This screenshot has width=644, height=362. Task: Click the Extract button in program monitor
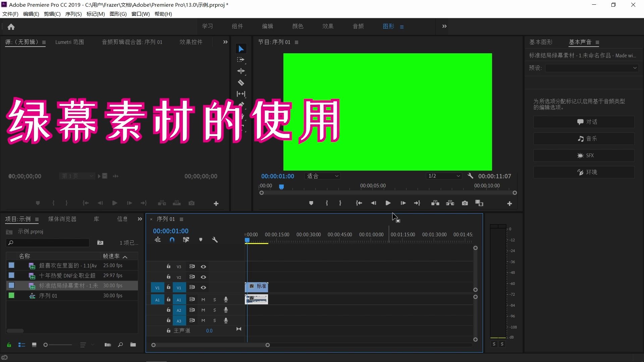(450, 203)
